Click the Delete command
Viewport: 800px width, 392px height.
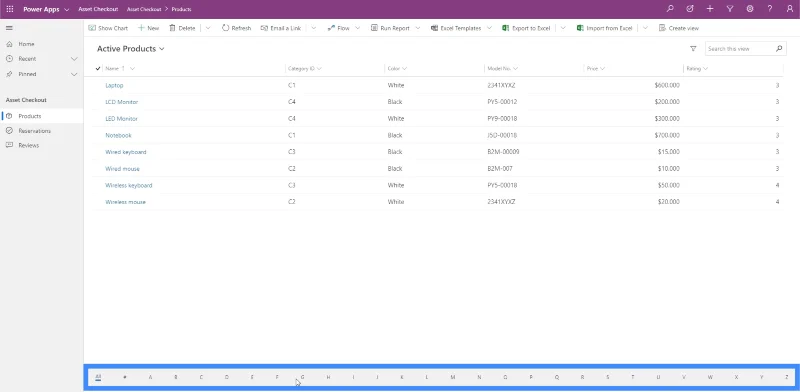(182, 28)
